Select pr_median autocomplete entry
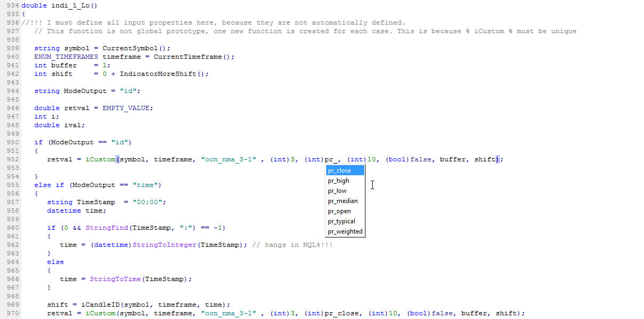 tap(345, 201)
